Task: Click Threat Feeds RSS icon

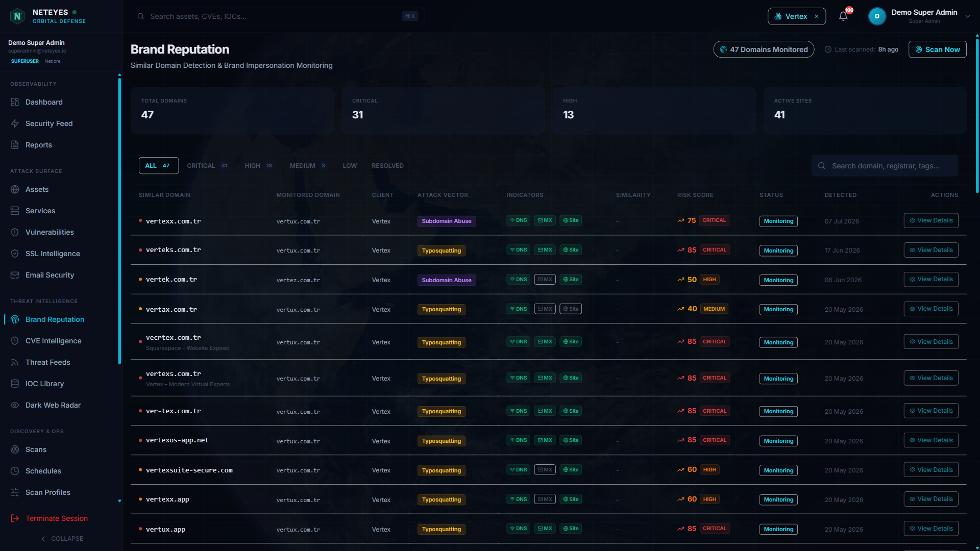Action: (x=15, y=362)
